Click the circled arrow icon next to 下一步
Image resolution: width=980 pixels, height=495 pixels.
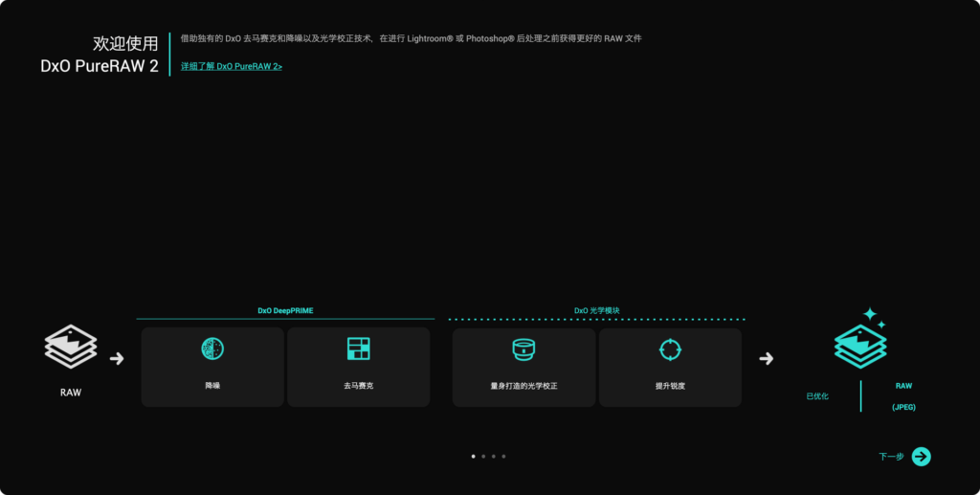coord(922,457)
